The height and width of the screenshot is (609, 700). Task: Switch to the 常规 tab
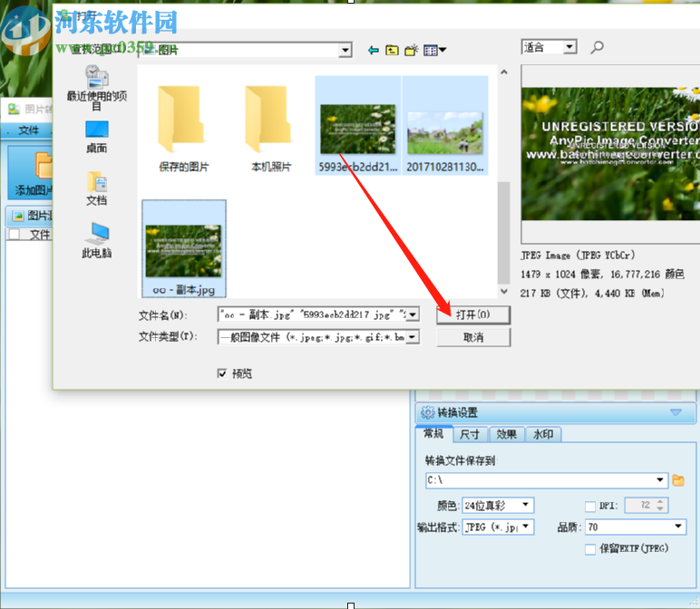click(433, 434)
